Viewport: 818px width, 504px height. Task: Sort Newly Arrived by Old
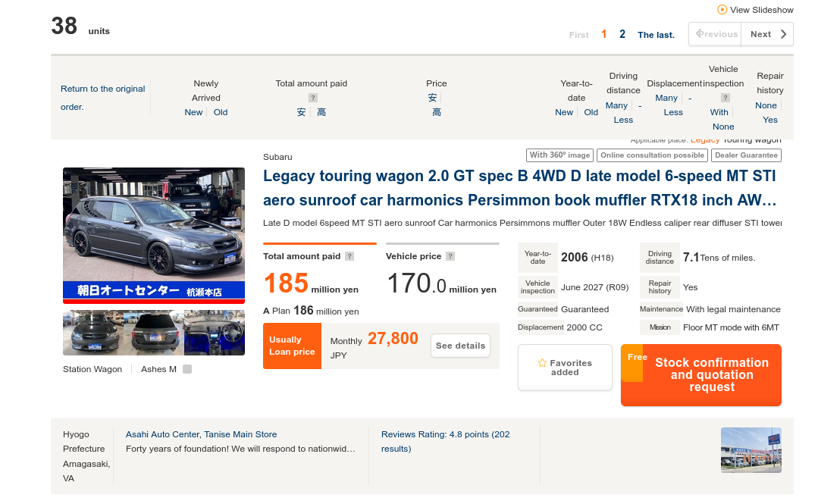(221, 112)
